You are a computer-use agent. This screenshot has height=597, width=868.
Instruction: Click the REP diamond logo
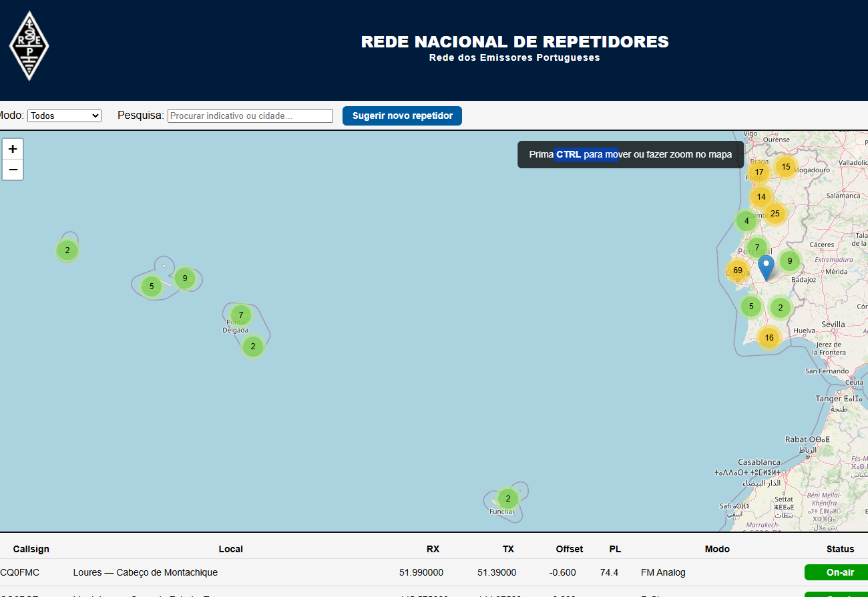(x=29, y=46)
